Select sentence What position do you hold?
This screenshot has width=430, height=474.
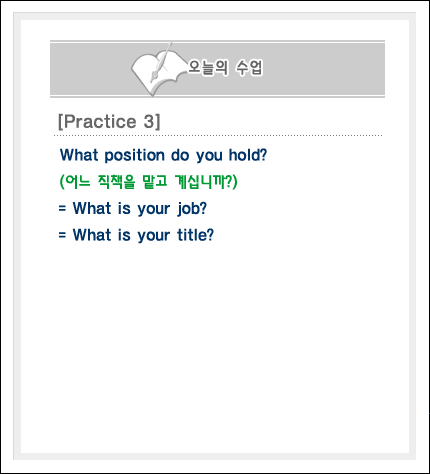pos(163,155)
